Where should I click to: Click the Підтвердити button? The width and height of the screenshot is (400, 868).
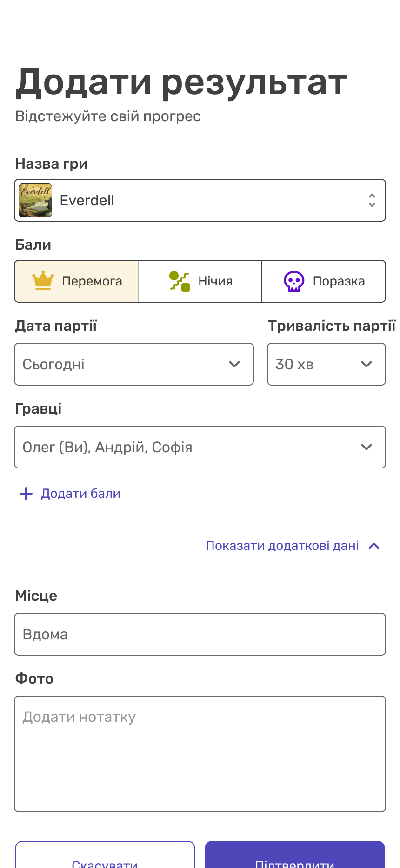295,854
